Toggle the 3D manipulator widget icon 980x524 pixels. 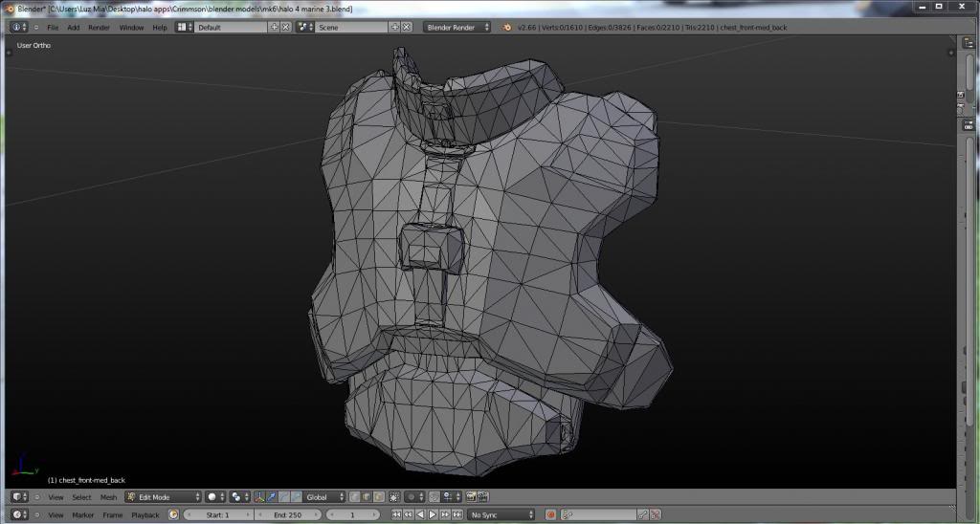pos(260,497)
